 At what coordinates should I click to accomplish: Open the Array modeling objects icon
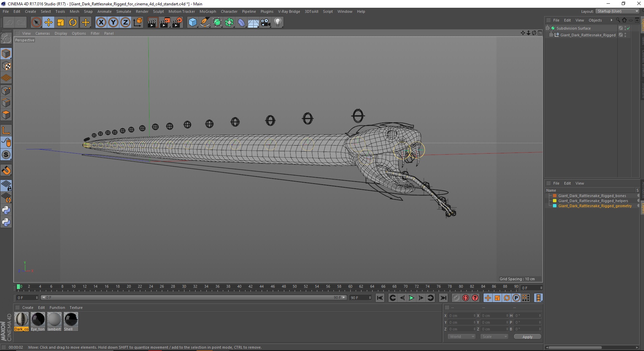(x=229, y=23)
